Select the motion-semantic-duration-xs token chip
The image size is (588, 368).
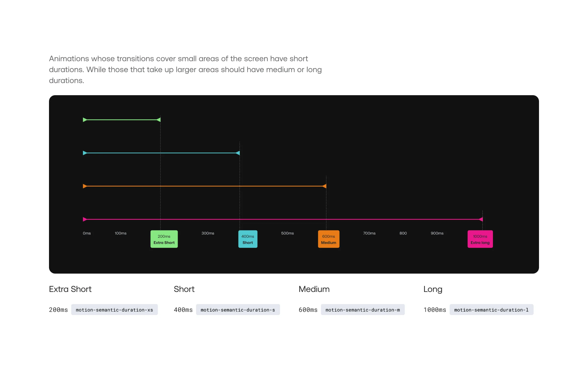(x=114, y=310)
